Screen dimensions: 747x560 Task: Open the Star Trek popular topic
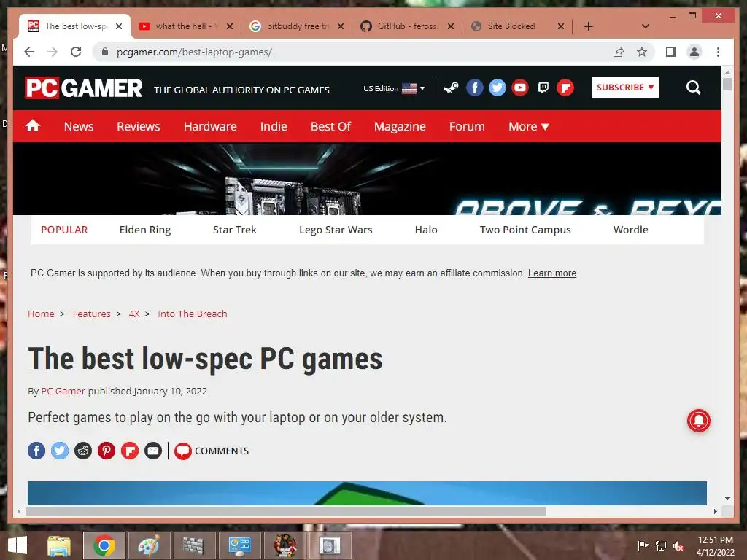(234, 230)
